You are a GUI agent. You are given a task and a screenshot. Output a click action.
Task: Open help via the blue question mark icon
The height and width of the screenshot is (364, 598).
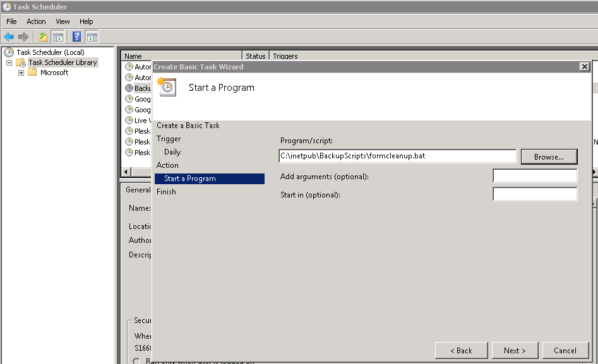tap(76, 37)
